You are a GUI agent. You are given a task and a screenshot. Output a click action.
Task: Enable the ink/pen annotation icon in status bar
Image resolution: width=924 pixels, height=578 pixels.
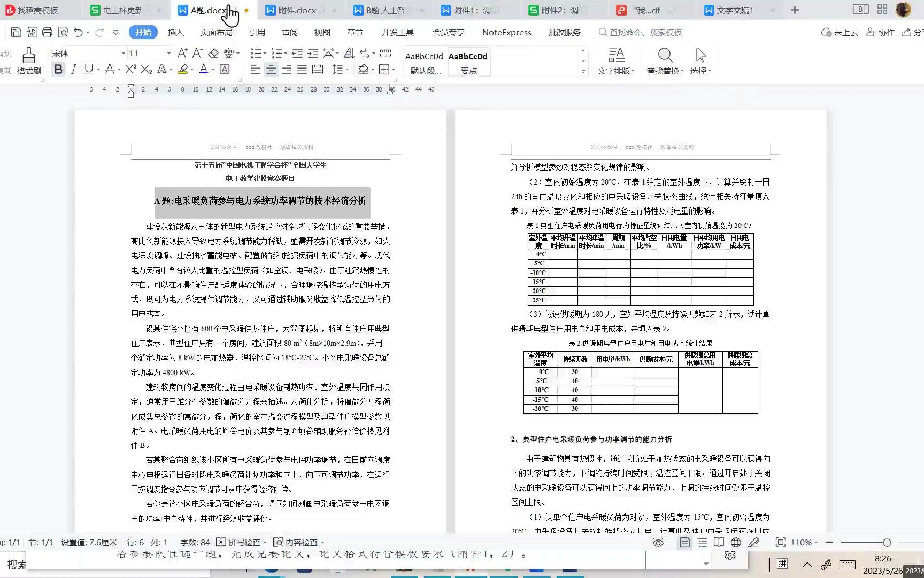click(754, 542)
